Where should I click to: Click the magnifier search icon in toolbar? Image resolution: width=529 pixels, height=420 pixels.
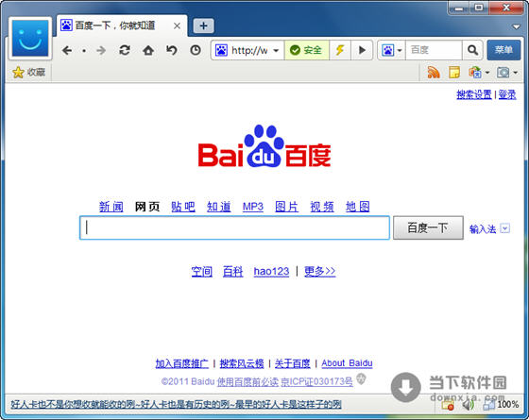(x=472, y=50)
